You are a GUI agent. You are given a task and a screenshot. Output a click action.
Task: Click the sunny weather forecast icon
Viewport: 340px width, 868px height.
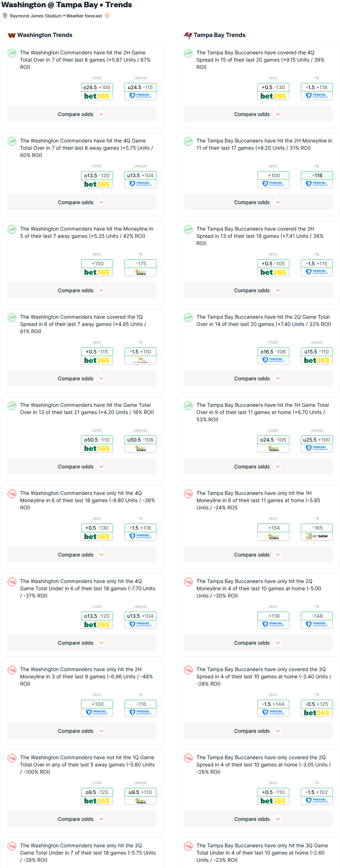tap(107, 16)
